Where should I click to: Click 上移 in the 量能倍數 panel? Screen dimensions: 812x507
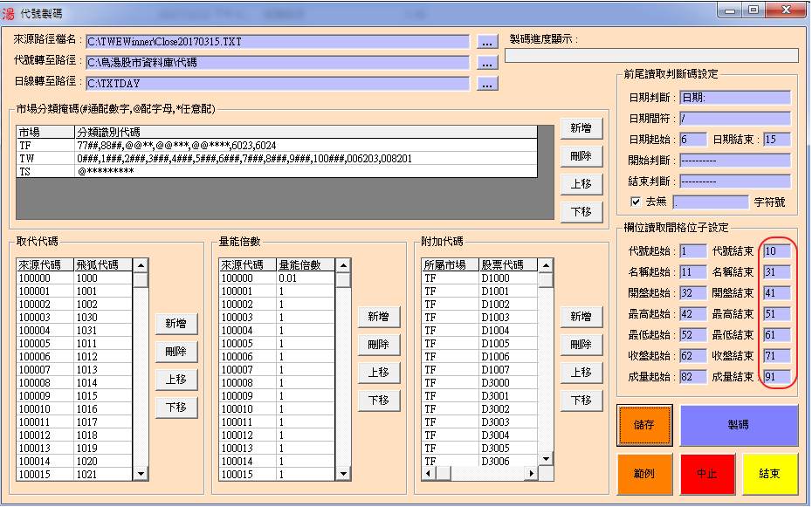tap(379, 373)
